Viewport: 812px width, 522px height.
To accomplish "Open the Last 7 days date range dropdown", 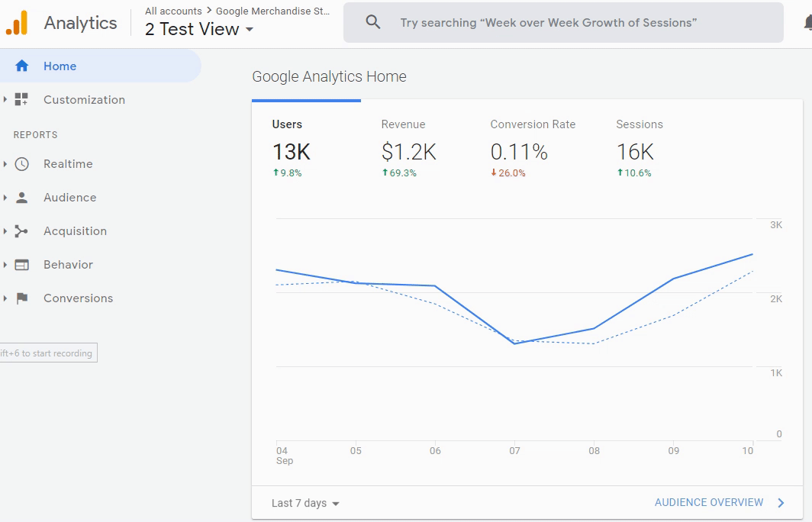I will coord(305,503).
